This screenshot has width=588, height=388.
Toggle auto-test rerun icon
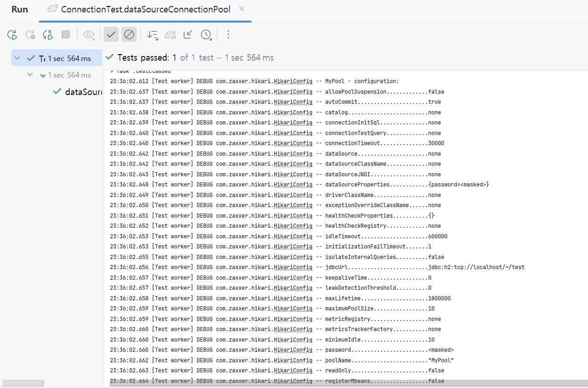pos(48,34)
